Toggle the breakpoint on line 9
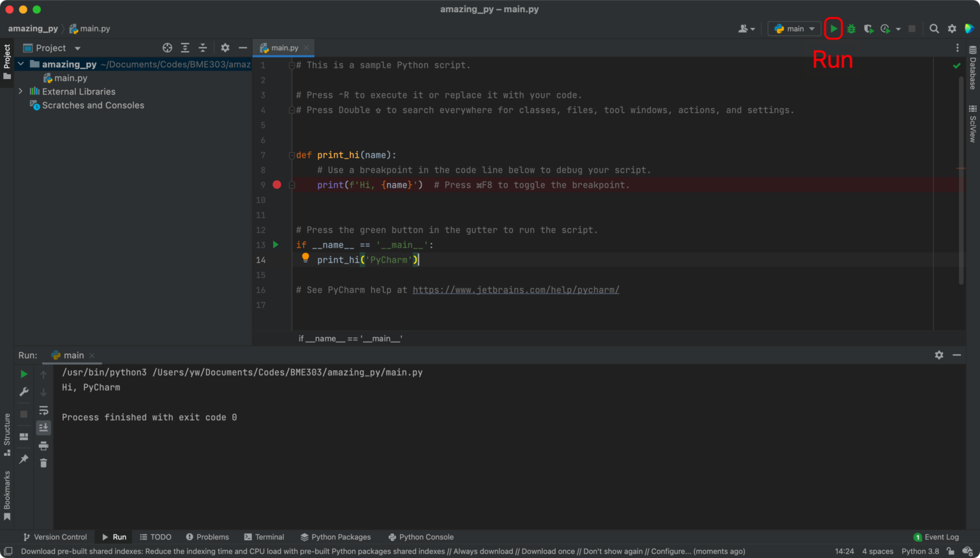 tap(277, 185)
